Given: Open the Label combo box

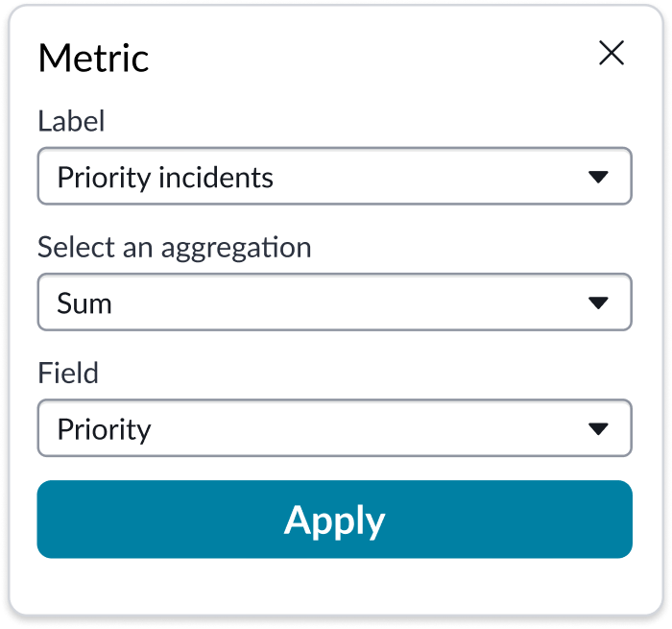Looking at the screenshot, I should (x=334, y=176).
